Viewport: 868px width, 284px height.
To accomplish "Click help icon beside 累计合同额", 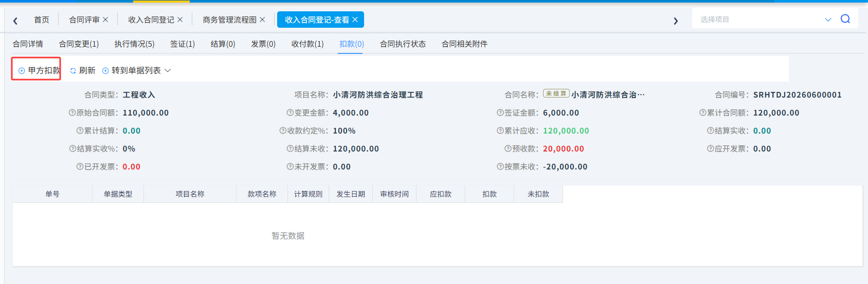I will (x=703, y=112).
